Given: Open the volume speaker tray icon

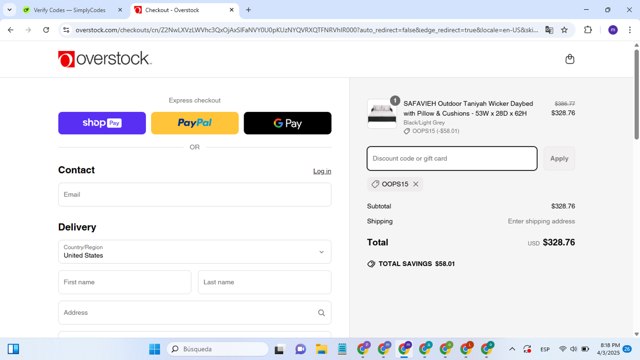Looking at the screenshot, I should [573, 349].
